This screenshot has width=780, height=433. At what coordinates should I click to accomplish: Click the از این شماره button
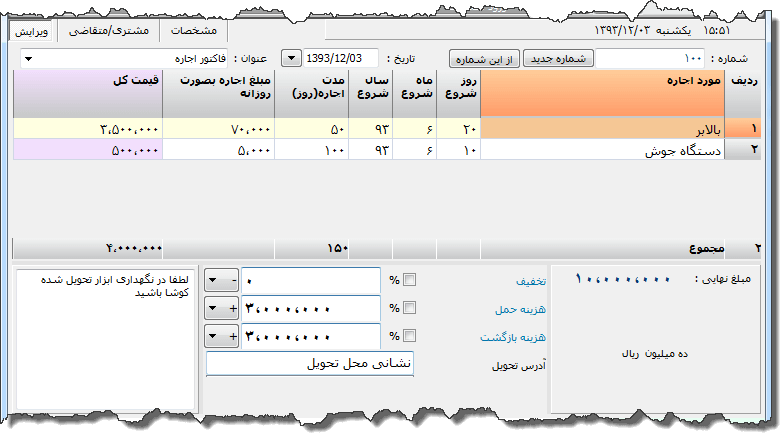pyautogui.click(x=484, y=59)
